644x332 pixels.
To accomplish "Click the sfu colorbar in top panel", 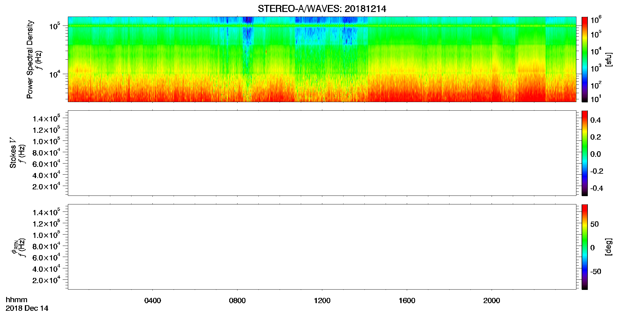I will point(585,59).
